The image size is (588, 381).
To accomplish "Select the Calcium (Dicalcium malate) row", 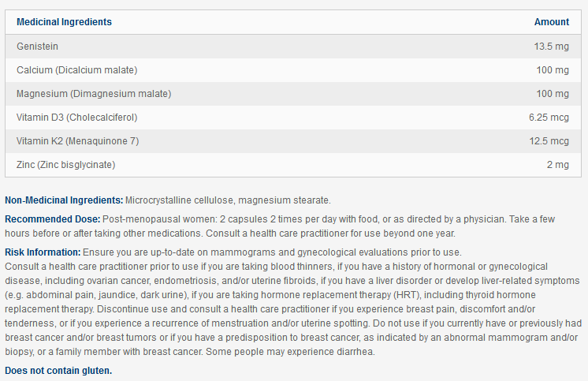I will pyautogui.click(x=76, y=70).
